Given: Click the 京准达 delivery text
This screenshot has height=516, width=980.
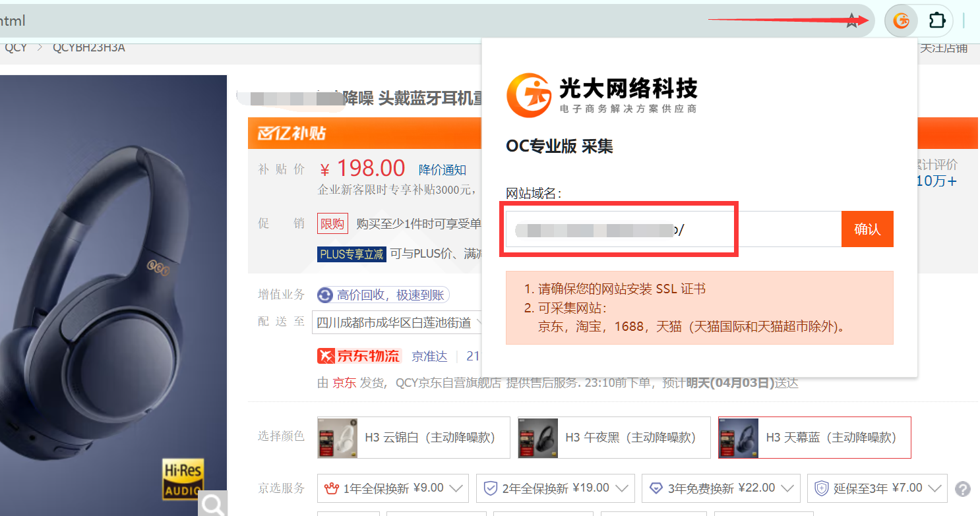Looking at the screenshot, I should point(429,357).
